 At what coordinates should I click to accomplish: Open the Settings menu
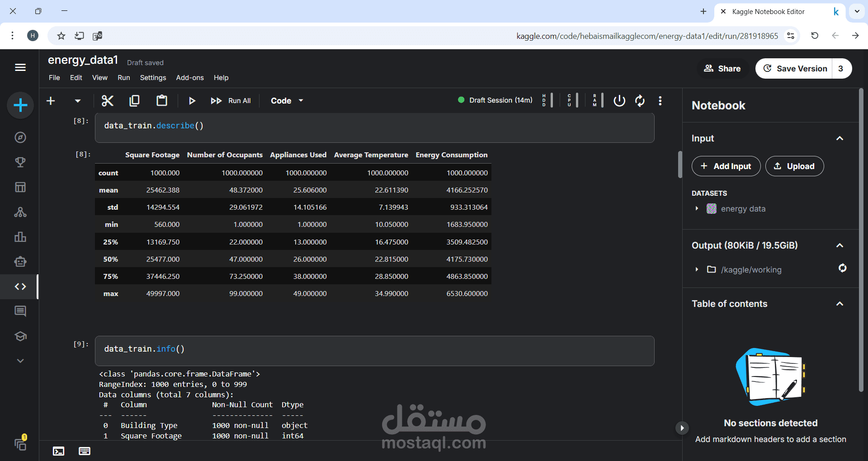tap(153, 78)
